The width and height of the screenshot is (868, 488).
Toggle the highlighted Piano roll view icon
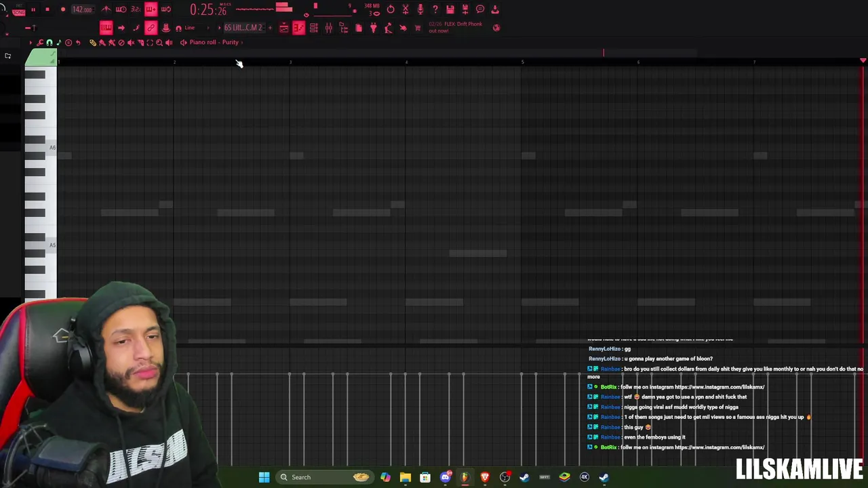(298, 28)
